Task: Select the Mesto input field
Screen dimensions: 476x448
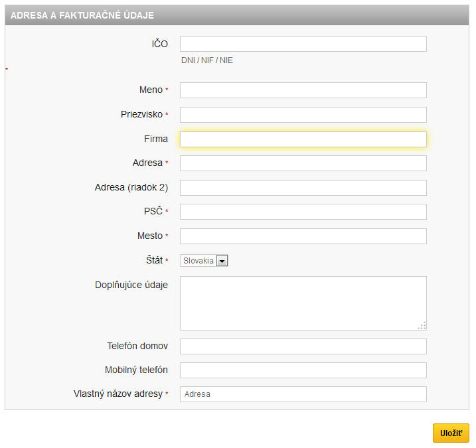Action: (303, 236)
